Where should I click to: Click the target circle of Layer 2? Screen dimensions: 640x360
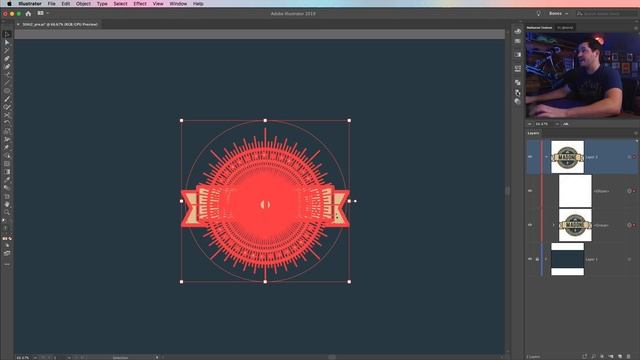click(629, 157)
